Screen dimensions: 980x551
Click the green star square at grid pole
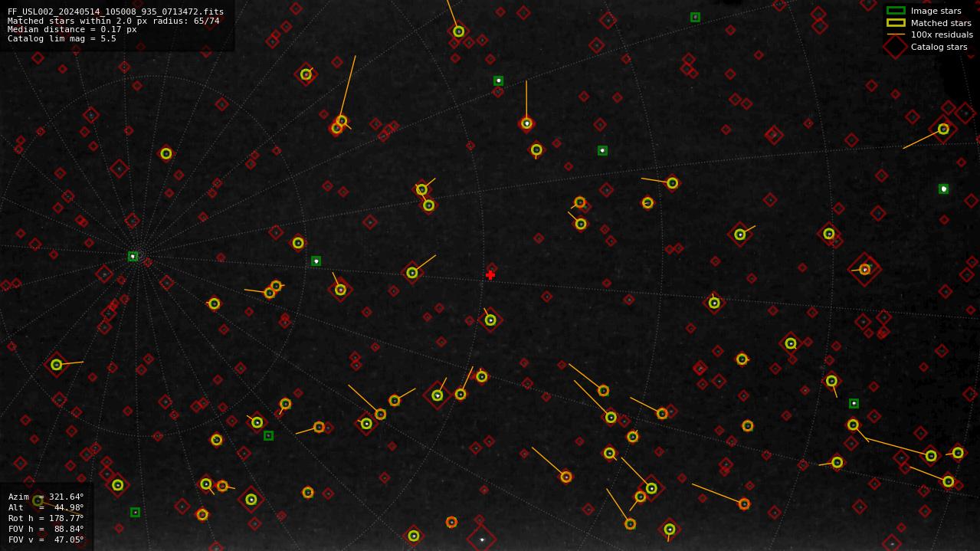pos(133,257)
